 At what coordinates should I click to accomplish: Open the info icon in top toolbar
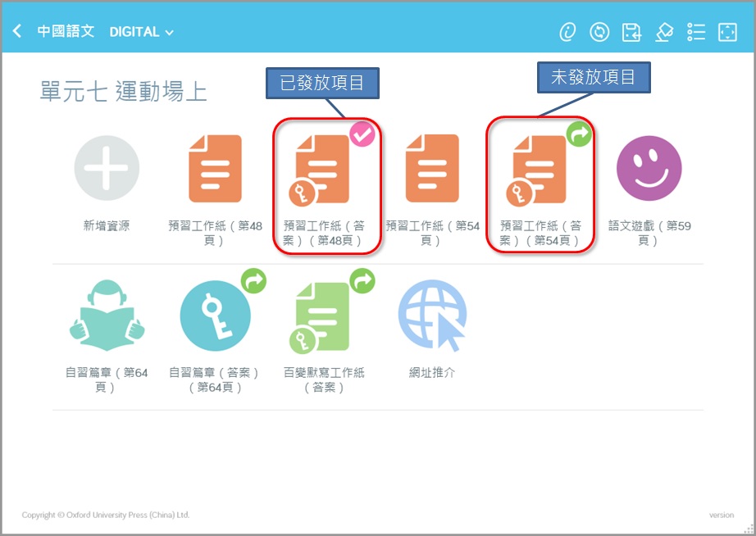point(568,32)
